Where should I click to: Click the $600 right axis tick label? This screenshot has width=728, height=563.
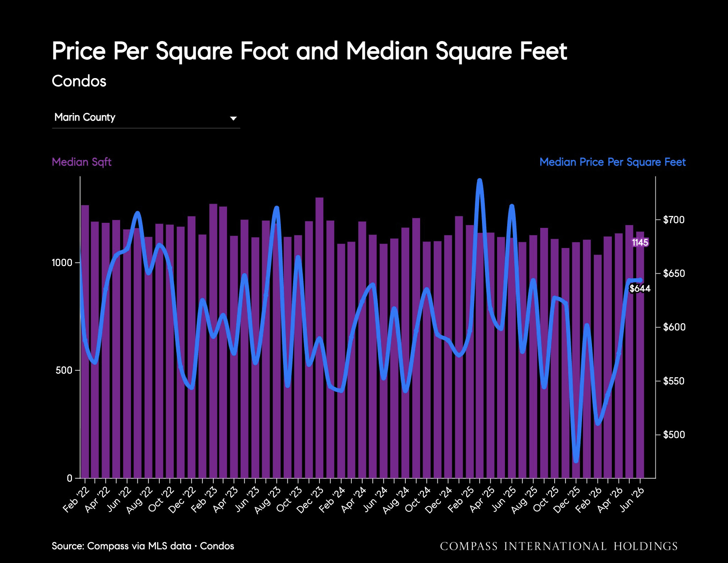coord(674,327)
